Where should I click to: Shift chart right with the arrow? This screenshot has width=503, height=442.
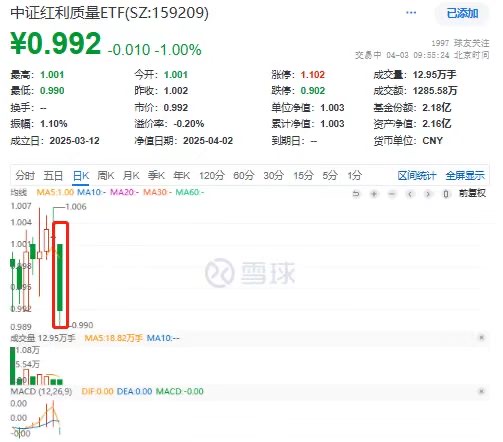click(x=428, y=194)
